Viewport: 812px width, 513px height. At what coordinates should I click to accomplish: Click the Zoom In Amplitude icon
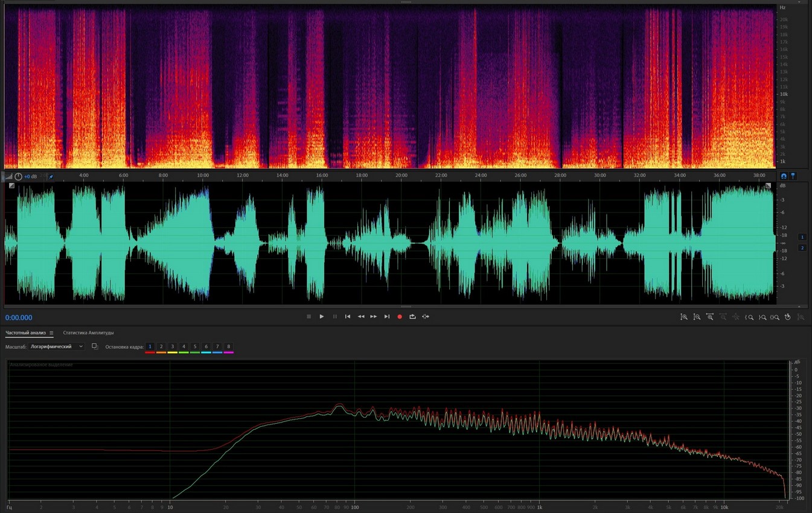684,317
